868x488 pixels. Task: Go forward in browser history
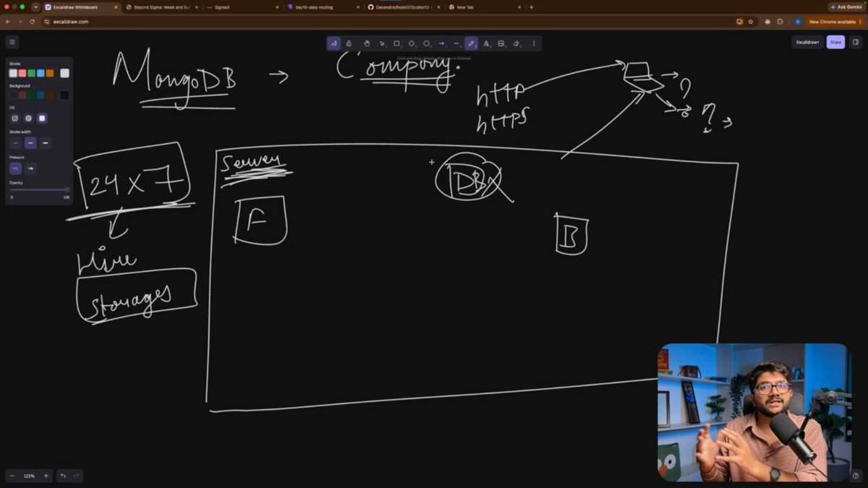click(x=20, y=22)
